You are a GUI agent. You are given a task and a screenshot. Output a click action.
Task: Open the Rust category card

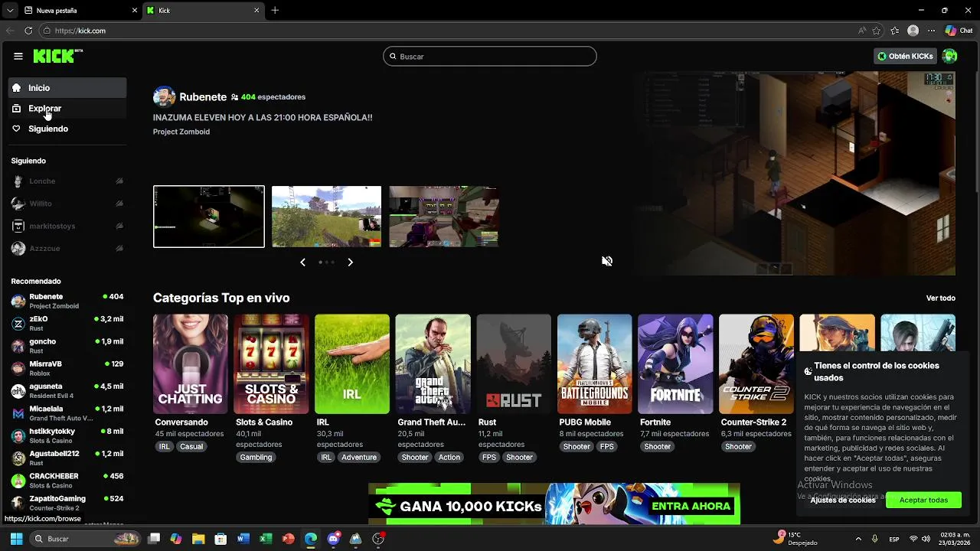pyautogui.click(x=514, y=364)
